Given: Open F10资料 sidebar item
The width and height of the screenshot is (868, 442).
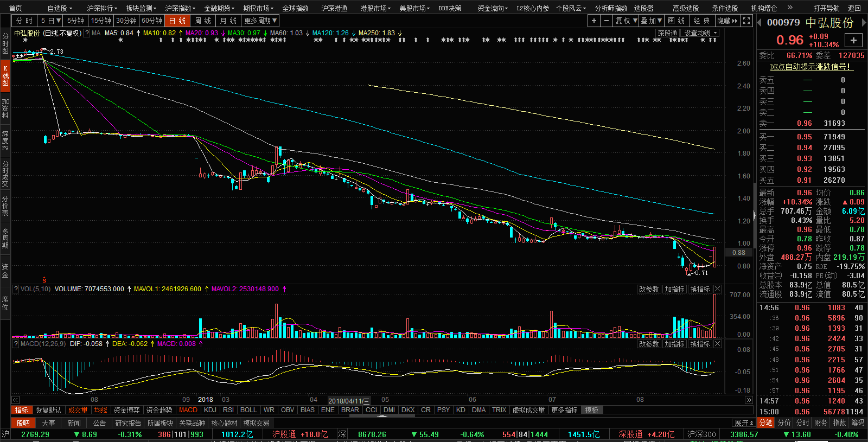Looking at the screenshot, I should tap(5, 108).
